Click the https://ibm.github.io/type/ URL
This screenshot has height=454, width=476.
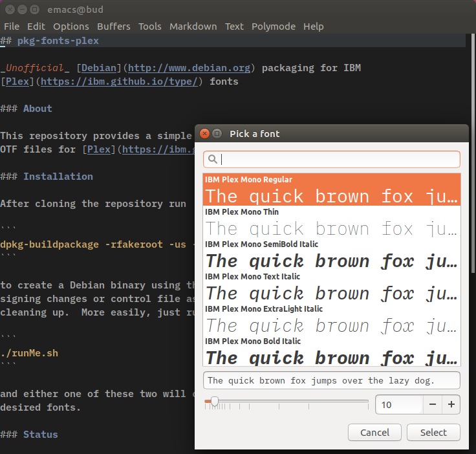click(119, 81)
